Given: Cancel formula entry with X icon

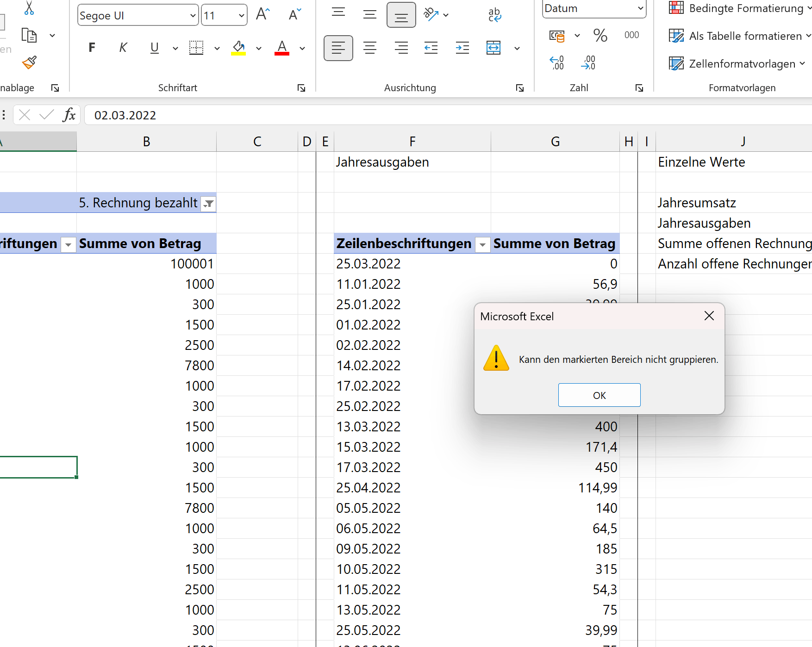Looking at the screenshot, I should click(x=25, y=115).
